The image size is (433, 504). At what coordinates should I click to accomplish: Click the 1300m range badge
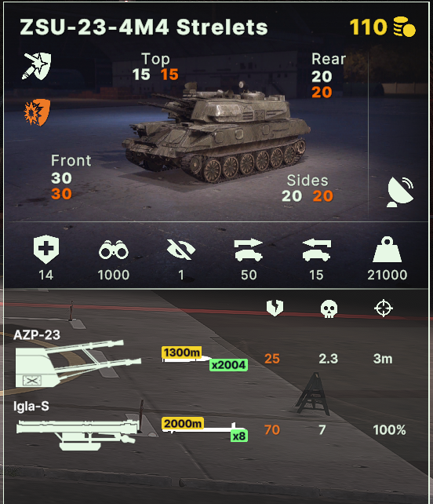click(181, 352)
